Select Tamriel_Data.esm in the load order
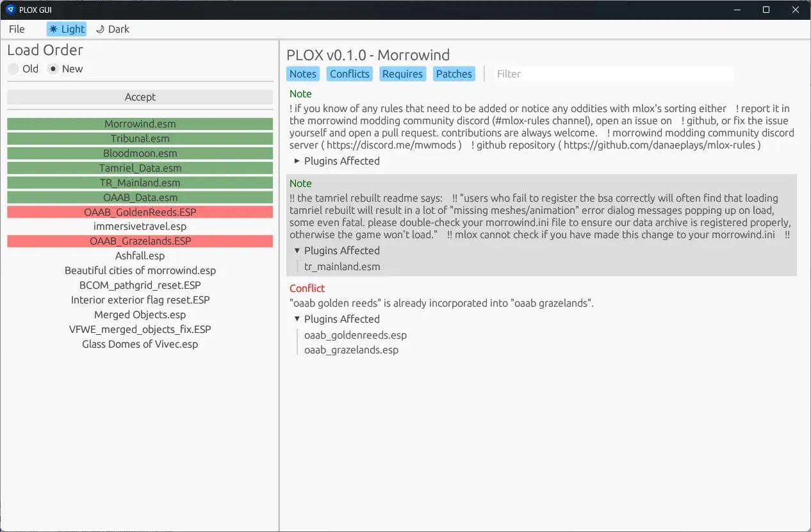811x532 pixels. [x=140, y=168]
